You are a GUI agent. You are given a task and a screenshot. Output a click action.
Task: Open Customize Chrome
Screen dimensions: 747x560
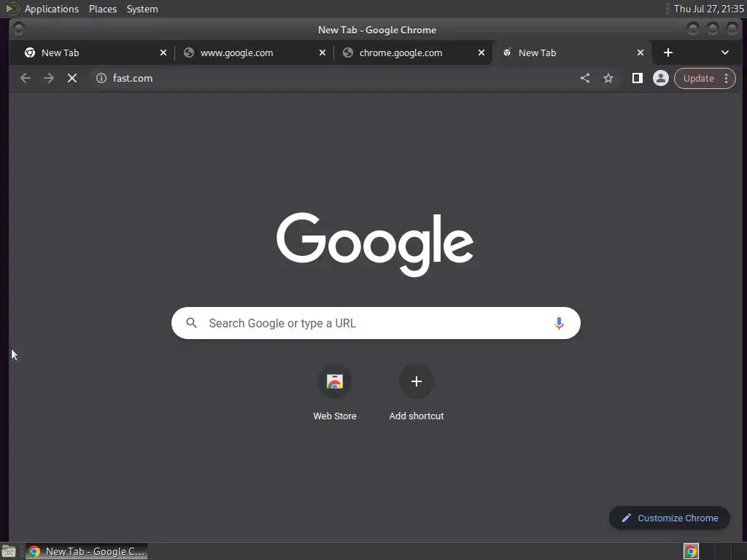point(670,518)
